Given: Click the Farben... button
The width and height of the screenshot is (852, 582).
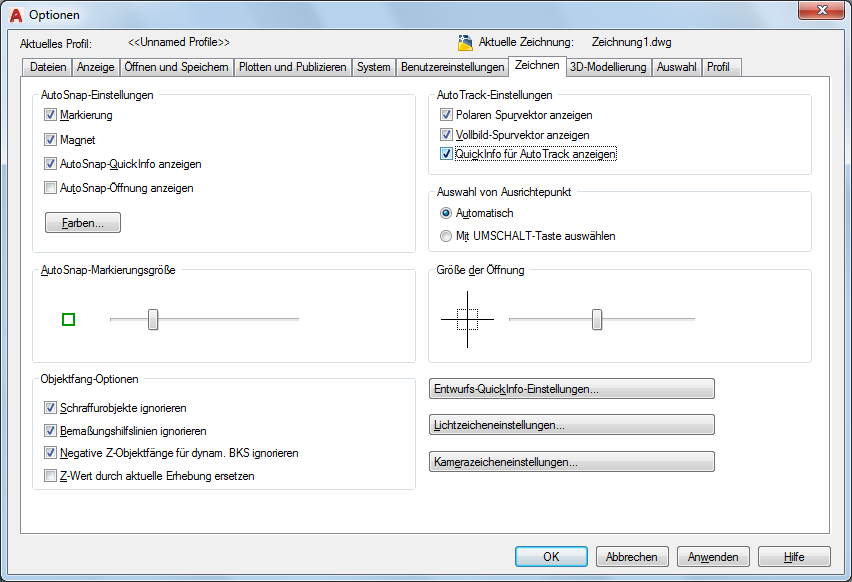Looking at the screenshot, I should pyautogui.click(x=83, y=222).
